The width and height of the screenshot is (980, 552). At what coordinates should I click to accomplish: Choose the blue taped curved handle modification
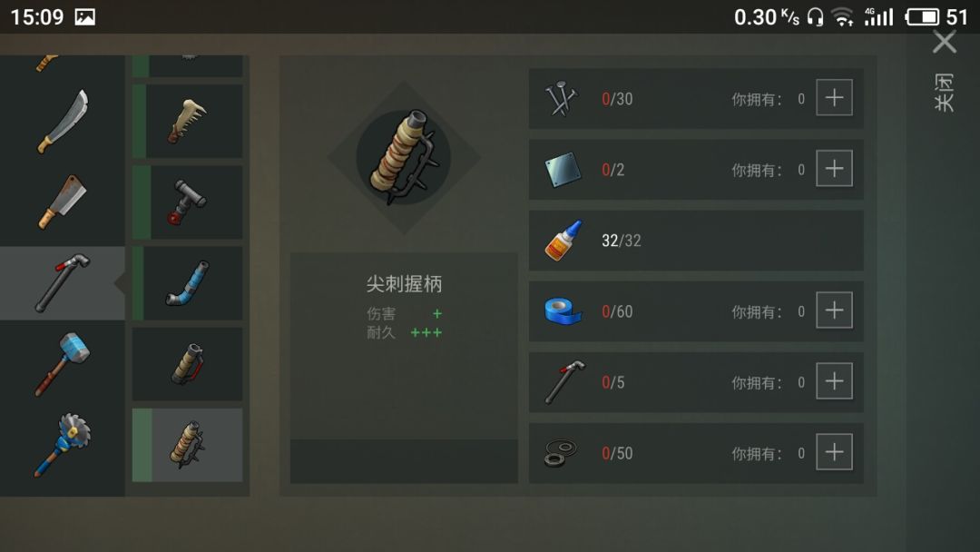(x=188, y=283)
